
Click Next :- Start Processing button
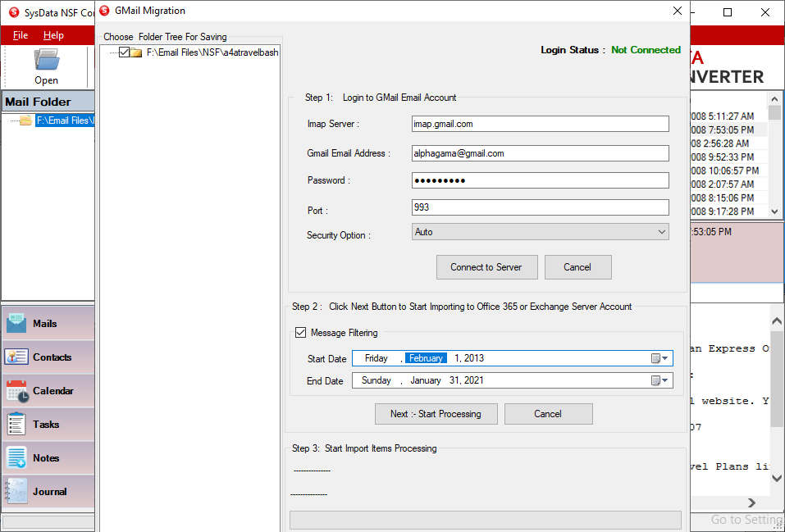[436, 414]
